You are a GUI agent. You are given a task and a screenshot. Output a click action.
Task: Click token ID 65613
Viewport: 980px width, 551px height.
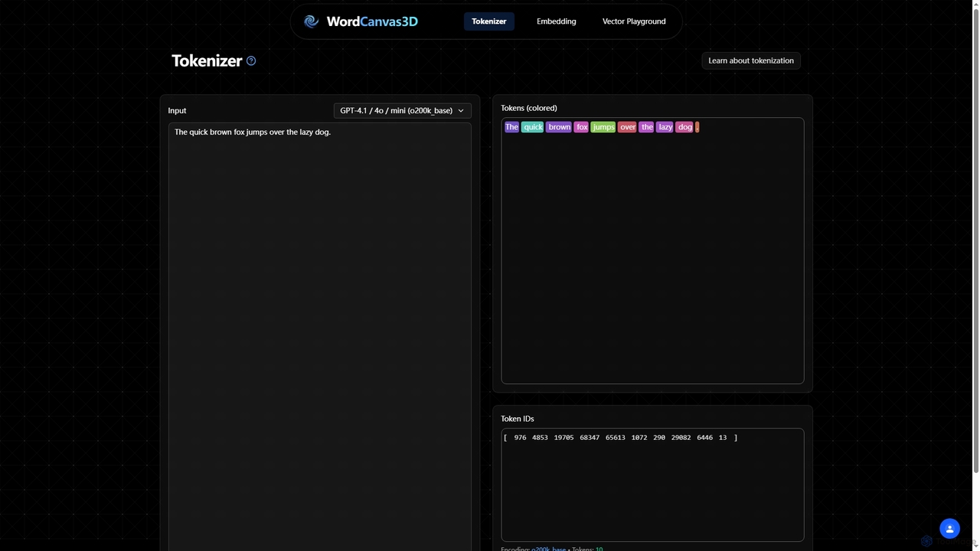pyautogui.click(x=616, y=438)
